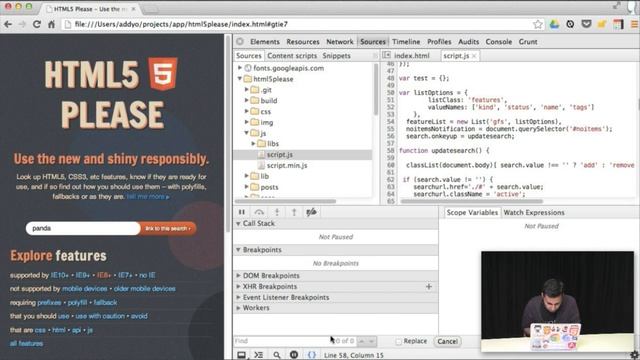The height and width of the screenshot is (360, 640).
Task: Undock DevTools using the dock icon
Action: pyautogui.click(x=242, y=355)
